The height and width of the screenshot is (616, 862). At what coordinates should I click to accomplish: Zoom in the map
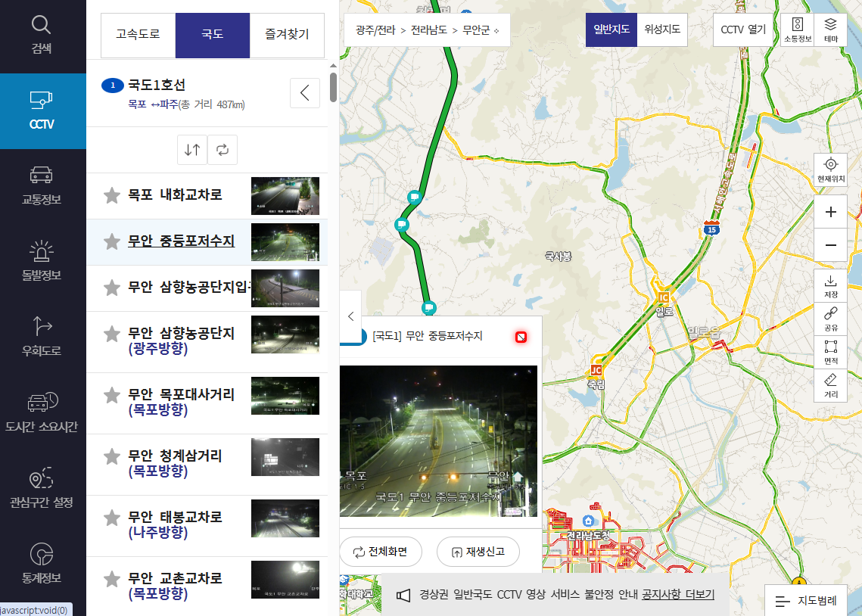831,212
